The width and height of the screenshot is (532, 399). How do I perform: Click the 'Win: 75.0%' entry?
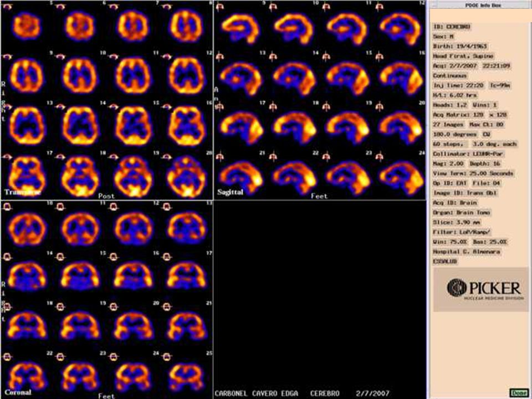pyautogui.click(x=450, y=242)
